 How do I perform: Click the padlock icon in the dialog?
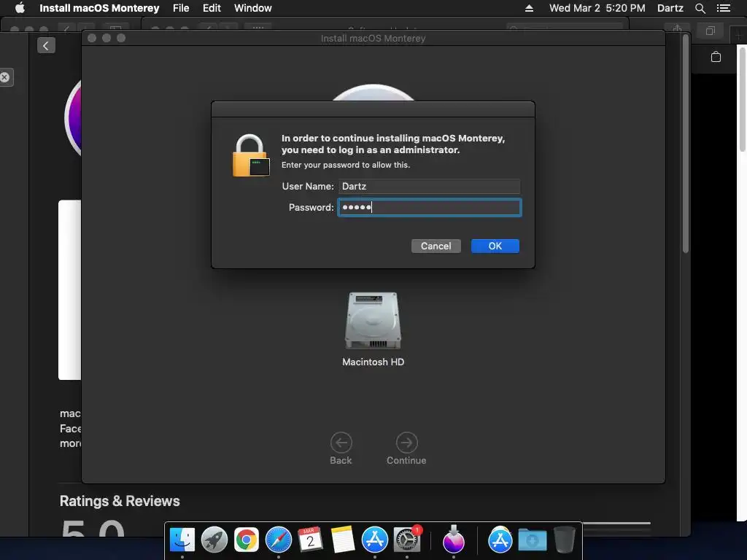tap(251, 156)
